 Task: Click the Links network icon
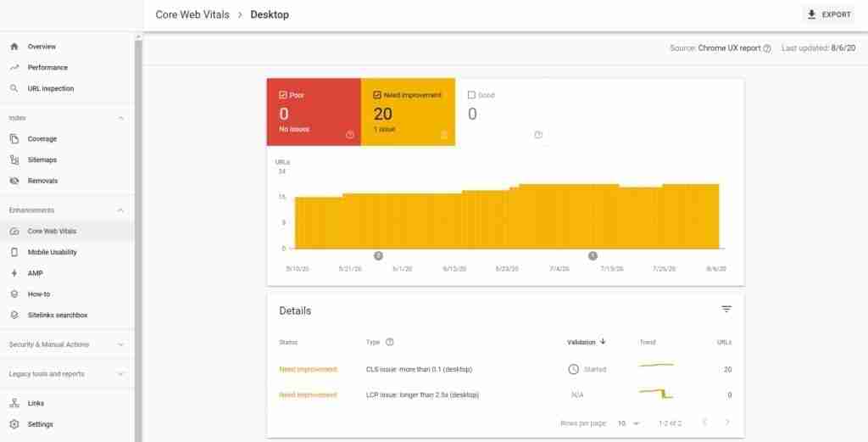(14, 403)
